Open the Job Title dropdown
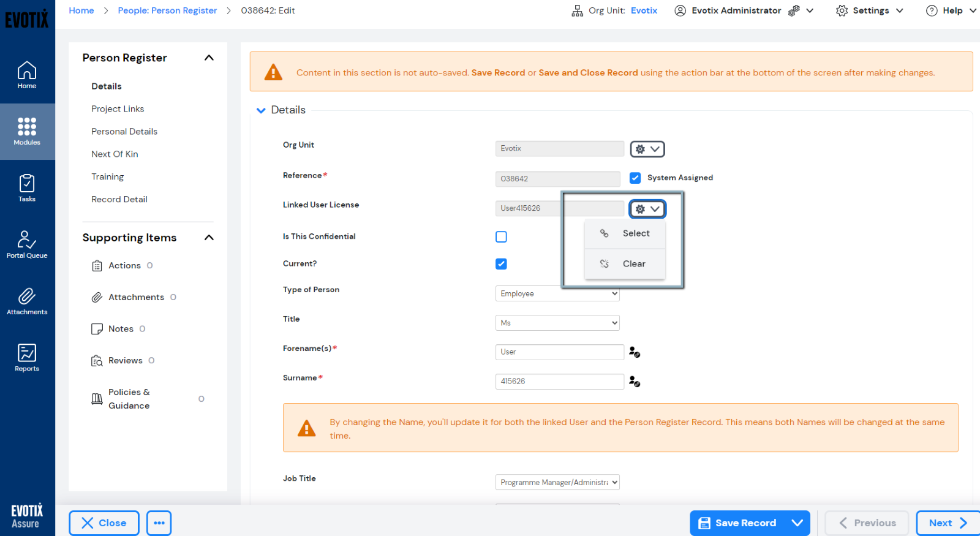 click(x=557, y=482)
